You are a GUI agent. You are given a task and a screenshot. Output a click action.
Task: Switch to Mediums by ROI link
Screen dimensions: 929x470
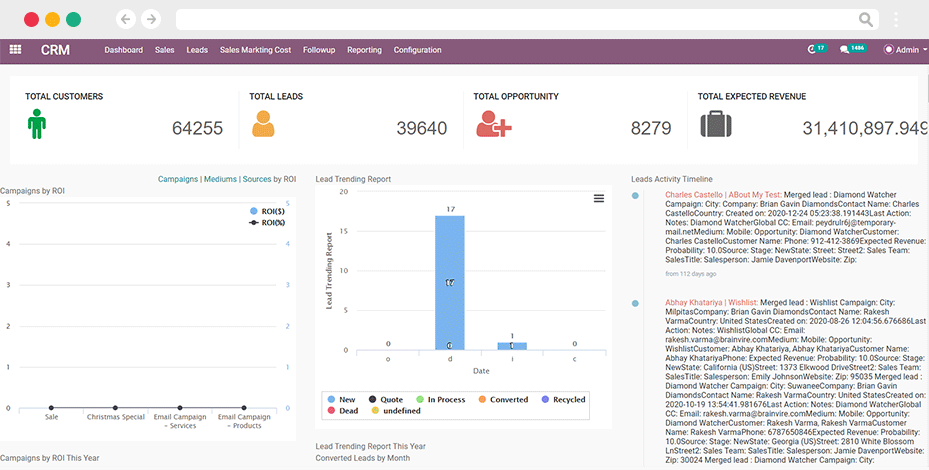[x=220, y=179]
